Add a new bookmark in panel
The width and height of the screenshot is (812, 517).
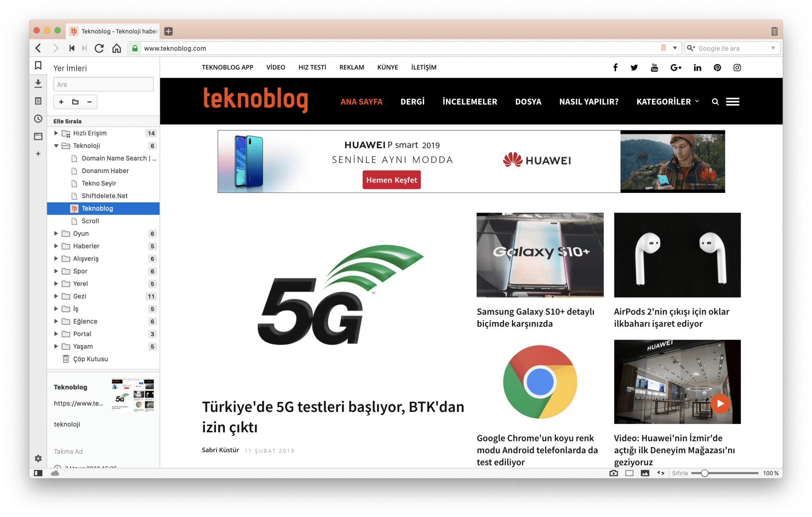click(61, 102)
